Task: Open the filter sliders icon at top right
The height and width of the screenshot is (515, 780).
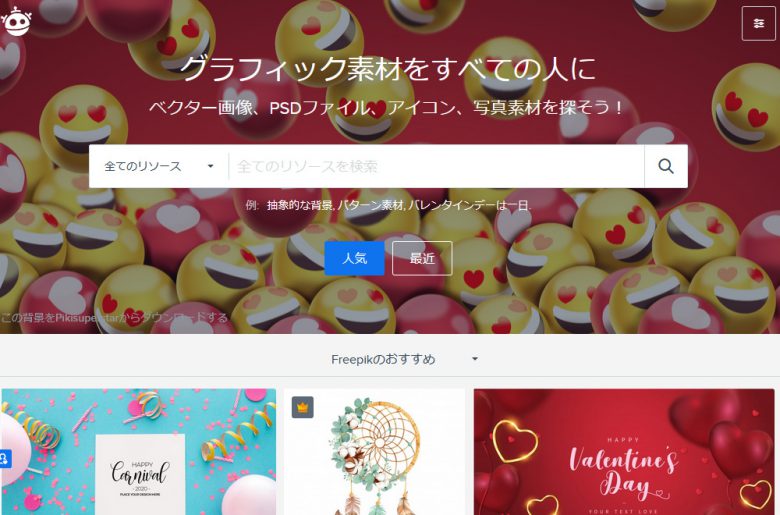Action: 758,23
